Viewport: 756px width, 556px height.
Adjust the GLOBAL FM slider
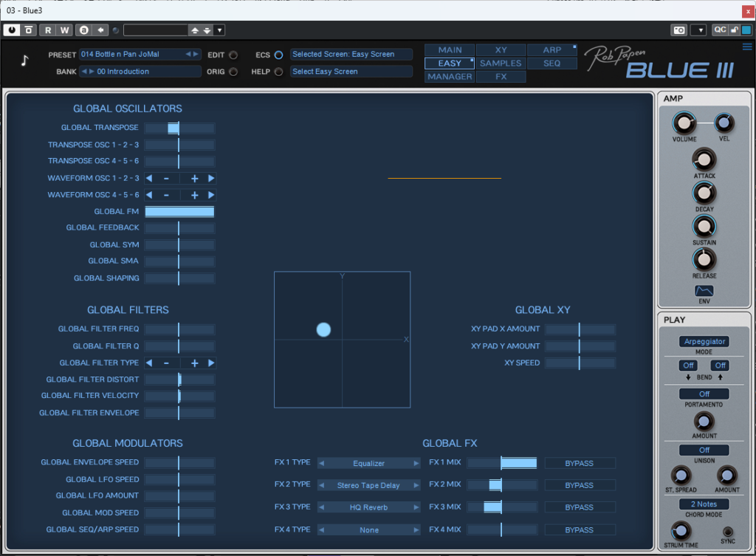(179, 210)
